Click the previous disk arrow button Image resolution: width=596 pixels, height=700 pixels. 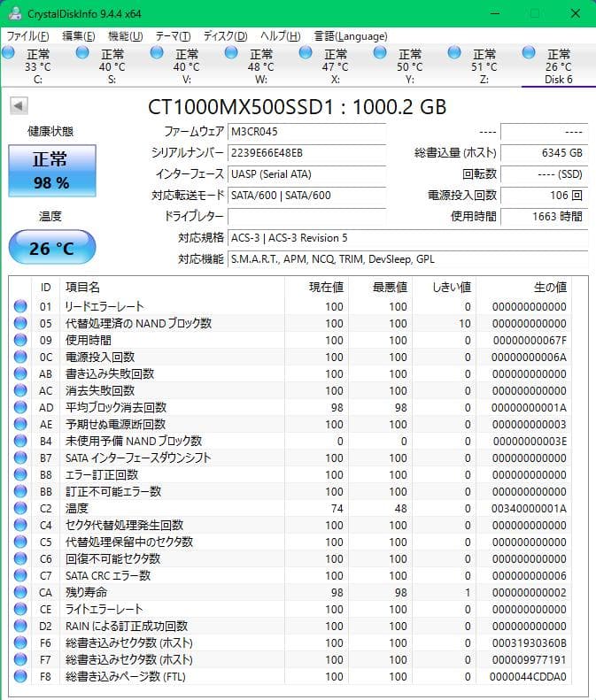click(x=19, y=106)
